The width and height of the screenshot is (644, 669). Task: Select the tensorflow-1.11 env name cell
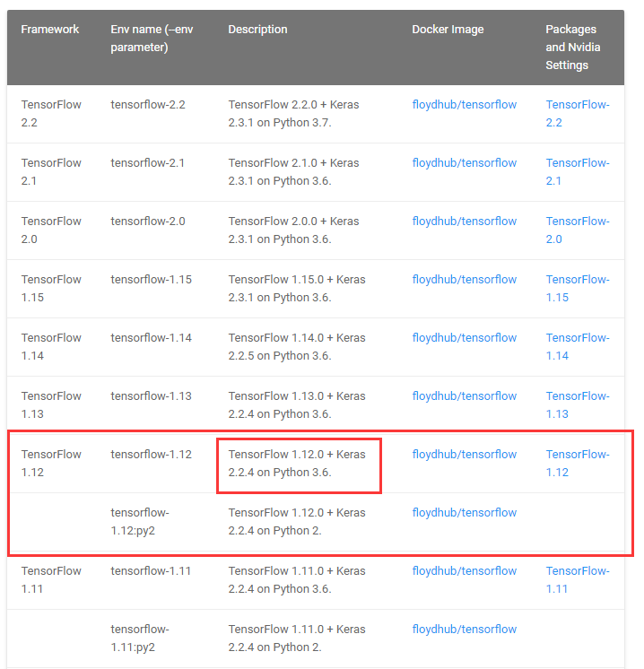[151, 571]
